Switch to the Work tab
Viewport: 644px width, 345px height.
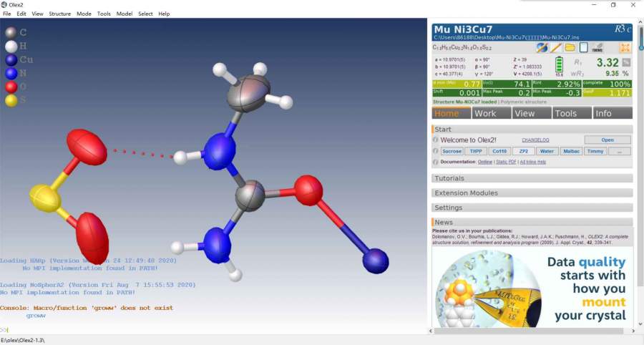pyautogui.click(x=485, y=113)
